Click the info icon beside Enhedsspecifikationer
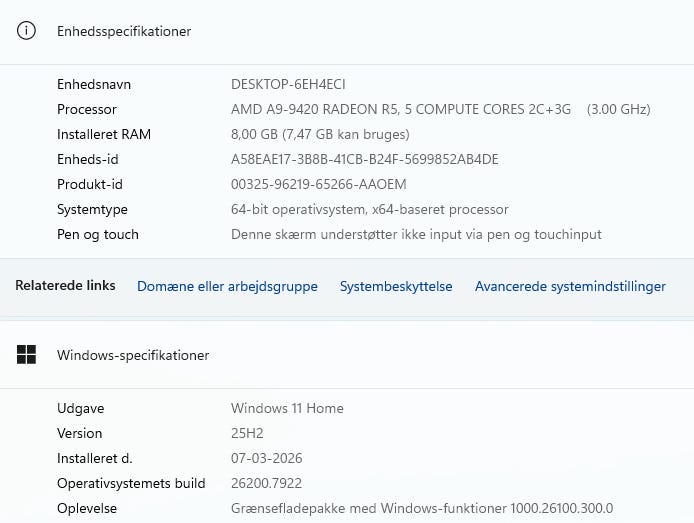The height and width of the screenshot is (523, 694). tap(27, 31)
